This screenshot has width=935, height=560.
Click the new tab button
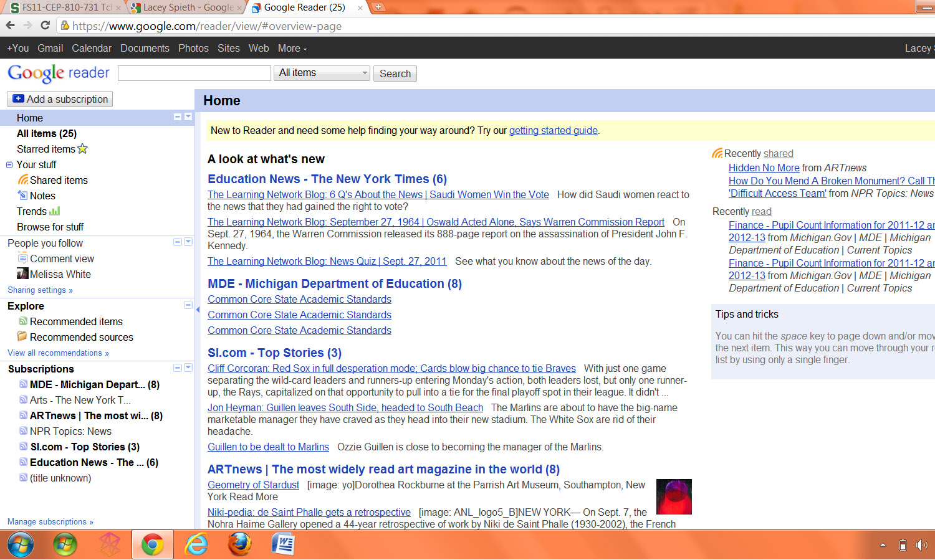point(377,7)
